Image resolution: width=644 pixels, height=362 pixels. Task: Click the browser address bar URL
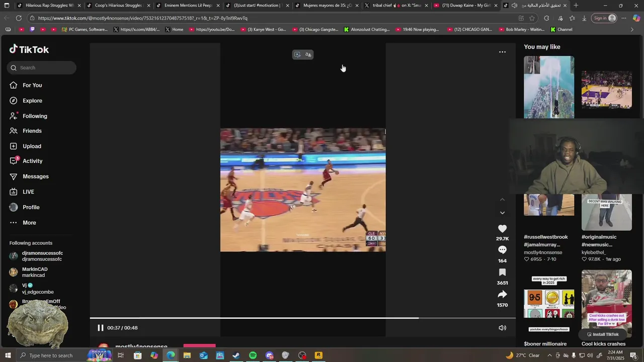(142, 18)
